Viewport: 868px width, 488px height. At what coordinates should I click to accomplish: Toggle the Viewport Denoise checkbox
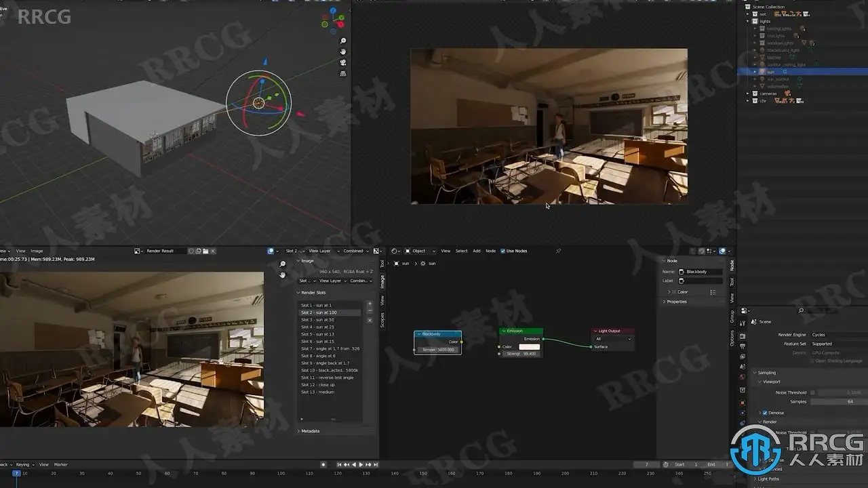[764, 413]
